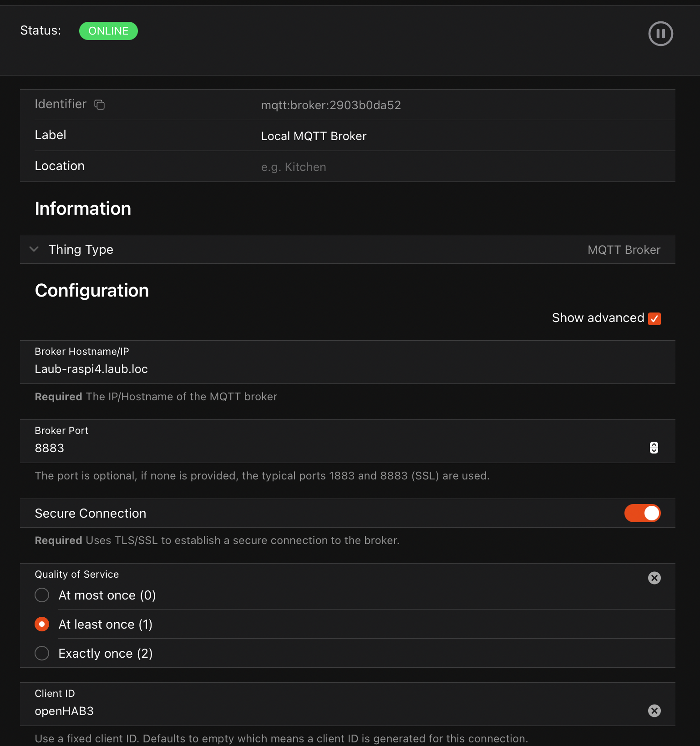Image resolution: width=700 pixels, height=746 pixels.
Task: Pause the thing with the pause icon
Action: [660, 34]
